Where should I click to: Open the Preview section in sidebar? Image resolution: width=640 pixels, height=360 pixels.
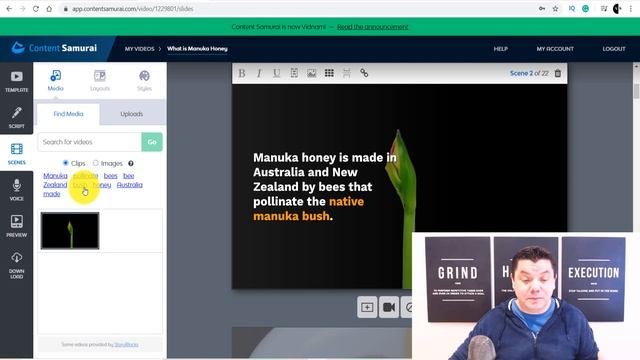(16, 226)
